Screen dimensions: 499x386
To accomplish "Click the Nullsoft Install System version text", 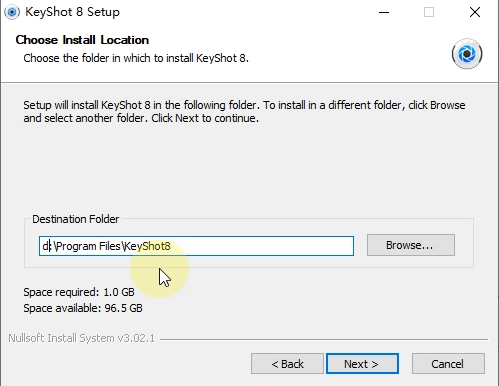I will point(81,338).
